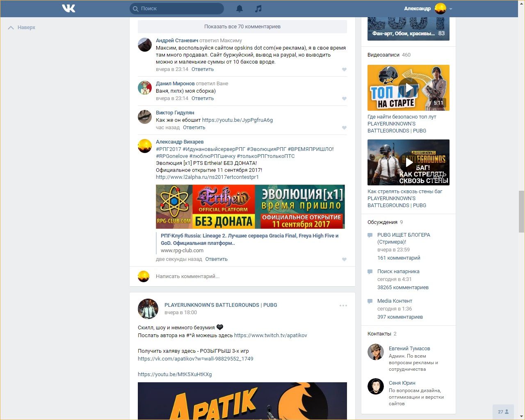The width and height of the screenshot is (525, 420).
Task: Open the Как стрелять сквозь стены title
Action: [405, 199]
